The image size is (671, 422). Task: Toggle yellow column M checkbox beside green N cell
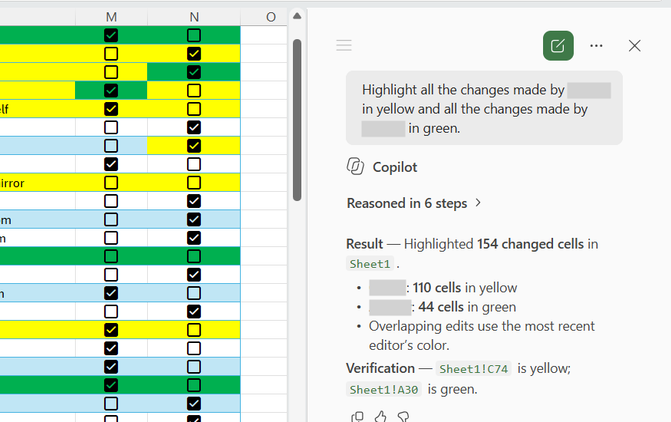click(111, 72)
